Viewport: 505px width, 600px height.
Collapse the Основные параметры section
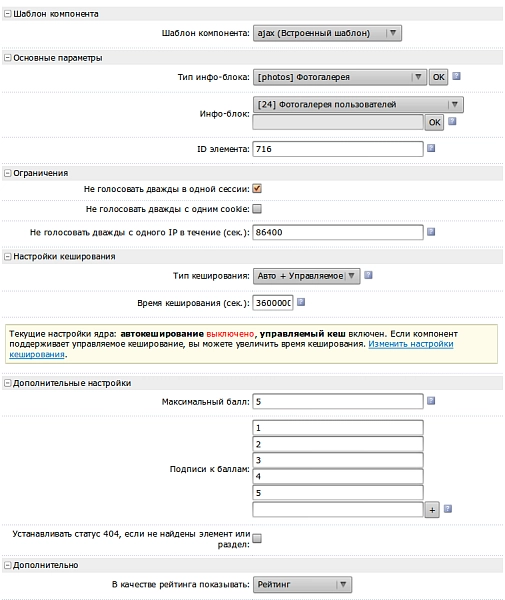point(7,58)
